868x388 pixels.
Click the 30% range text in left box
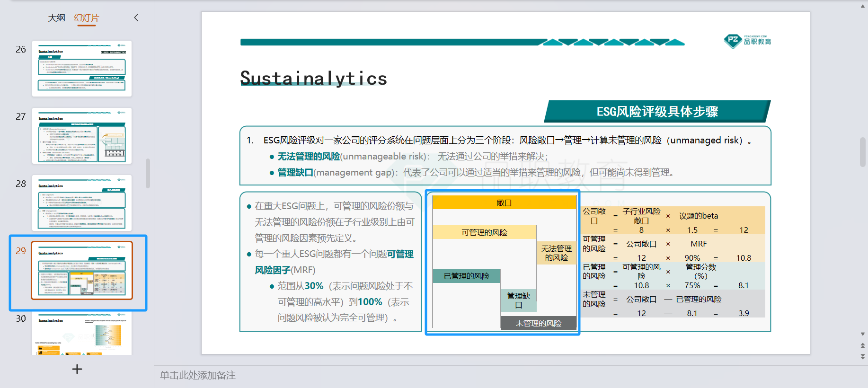tap(314, 286)
